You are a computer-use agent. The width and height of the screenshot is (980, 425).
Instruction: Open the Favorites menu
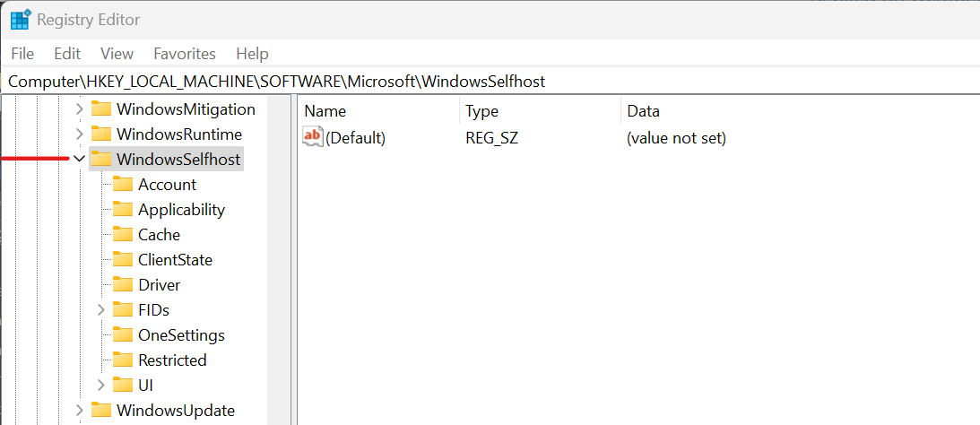pos(185,54)
